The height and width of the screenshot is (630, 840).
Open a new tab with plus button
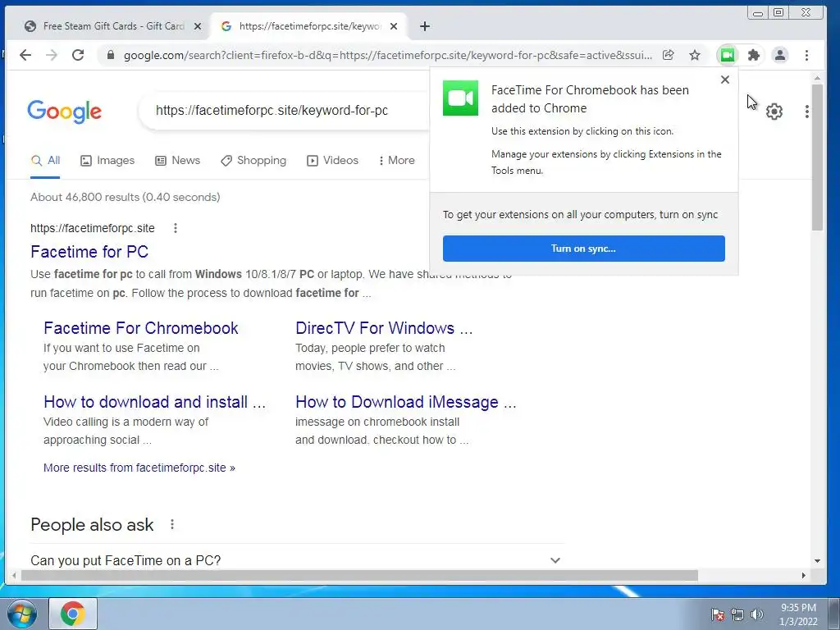tap(425, 26)
